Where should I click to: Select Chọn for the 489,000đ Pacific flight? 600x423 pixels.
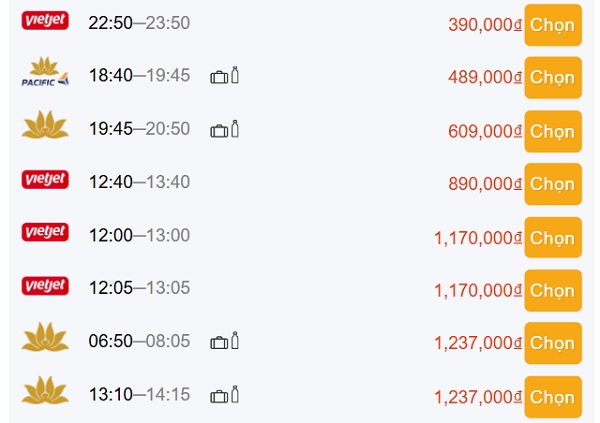pos(553,77)
